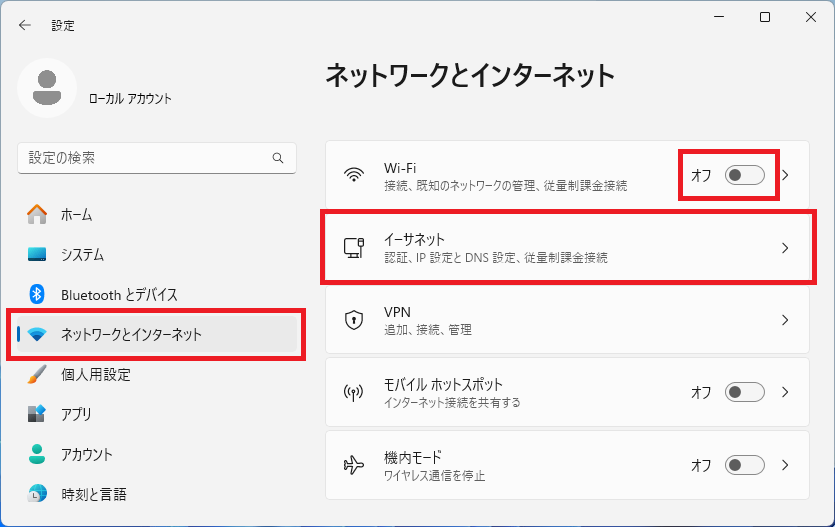Screen dimensions: 835x527
Task: Click the VPN shield icon
Action: (x=354, y=320)
